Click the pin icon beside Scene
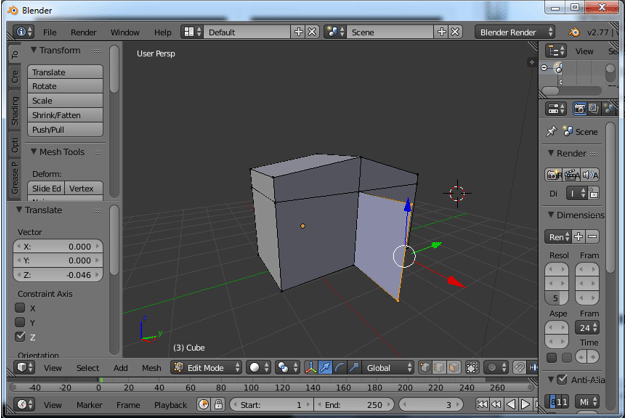The image size is (627, 418). click(551, 131)
